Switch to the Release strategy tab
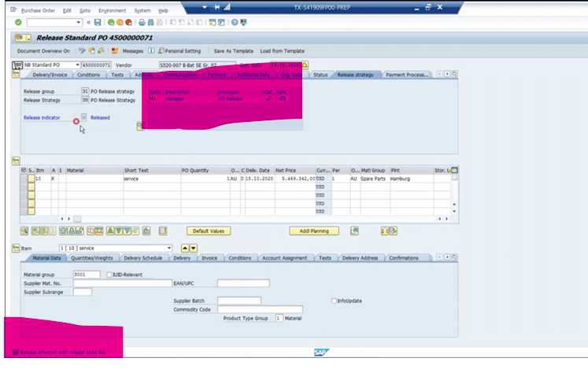 pyautogui.click(x=356, y=75)
